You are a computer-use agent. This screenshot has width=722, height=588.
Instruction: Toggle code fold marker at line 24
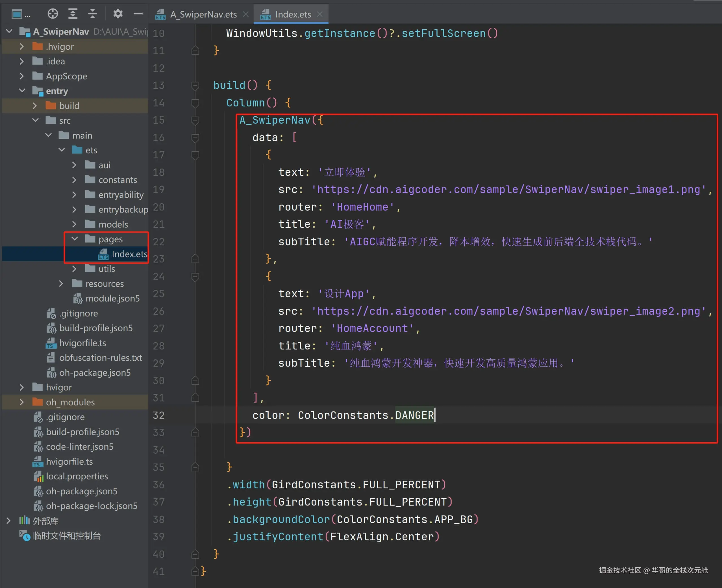tap(195, 277)
